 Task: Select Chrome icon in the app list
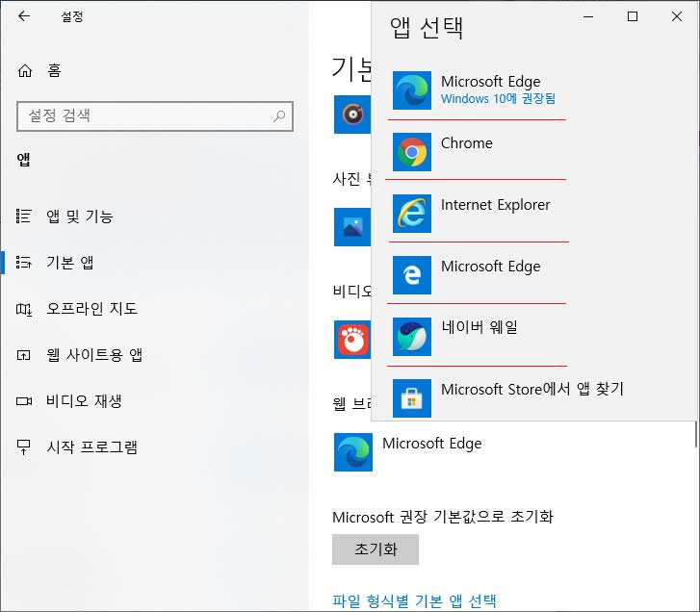411,152
